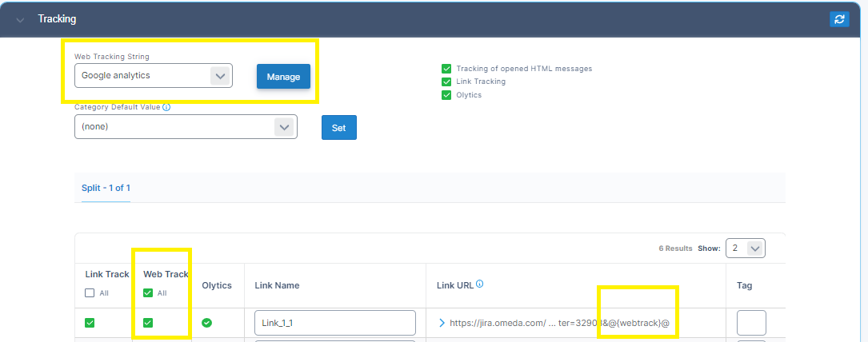Uncheck the Web Track All checkbox

coord(148,293)
